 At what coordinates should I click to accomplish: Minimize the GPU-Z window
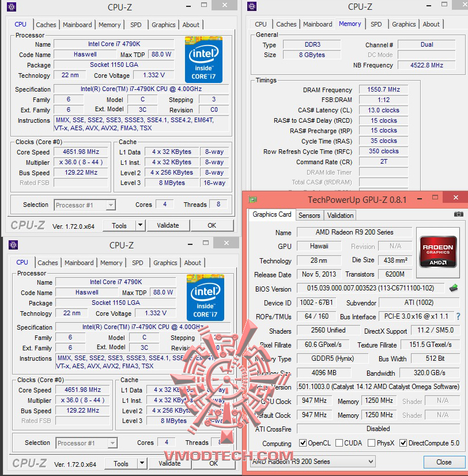(420, 199)
